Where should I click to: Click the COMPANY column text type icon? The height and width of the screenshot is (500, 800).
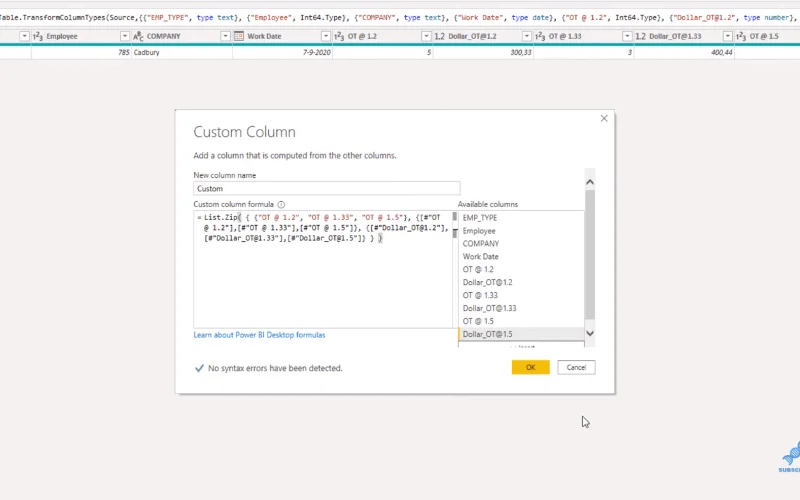pyautogui.click(x=138, y=36)
